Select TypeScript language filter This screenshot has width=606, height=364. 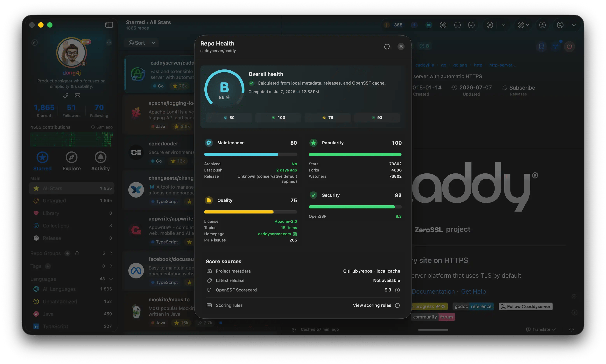[71, 326]
